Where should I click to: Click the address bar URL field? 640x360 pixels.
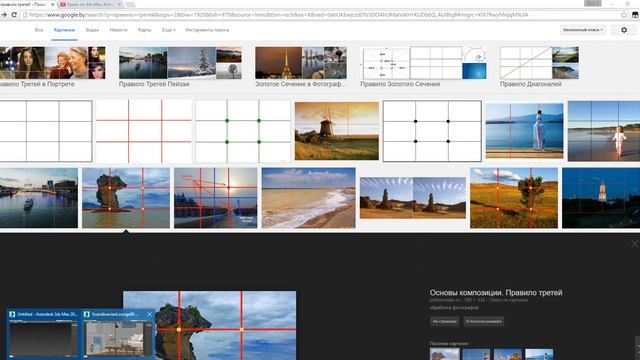pos(320,15)
